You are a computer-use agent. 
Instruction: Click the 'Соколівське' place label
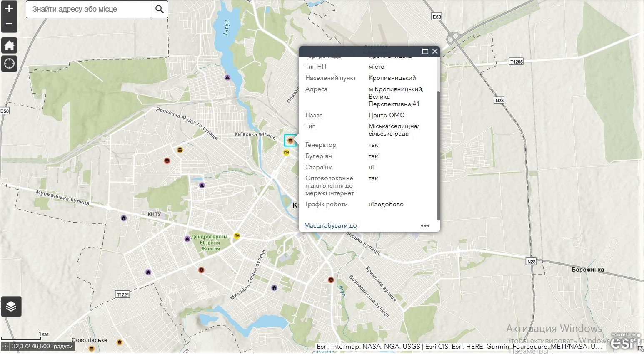coord(90,340)
